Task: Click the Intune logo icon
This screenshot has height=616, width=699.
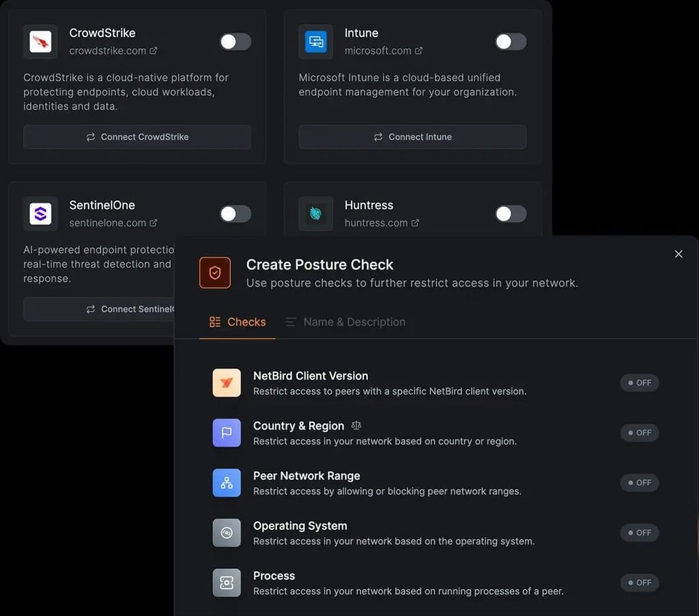Action: 315,42
